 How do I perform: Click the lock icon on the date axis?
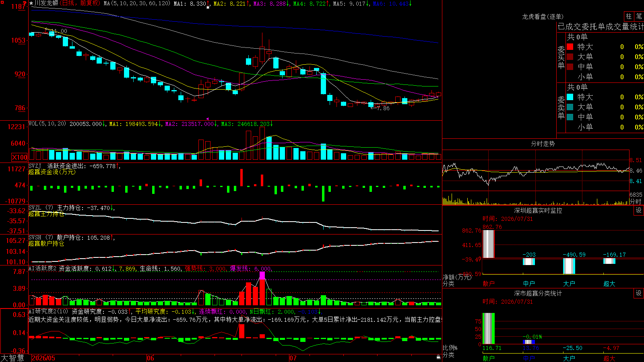tap(438, 357)
